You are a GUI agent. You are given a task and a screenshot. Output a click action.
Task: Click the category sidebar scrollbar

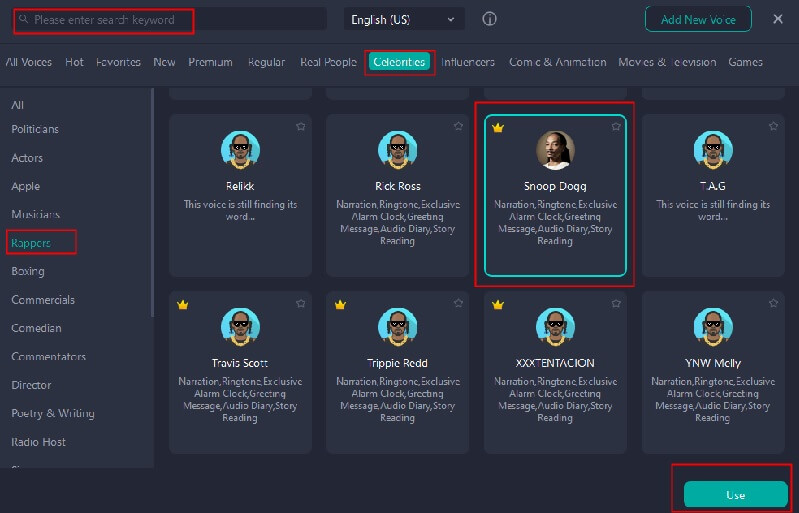pos(152,202)
